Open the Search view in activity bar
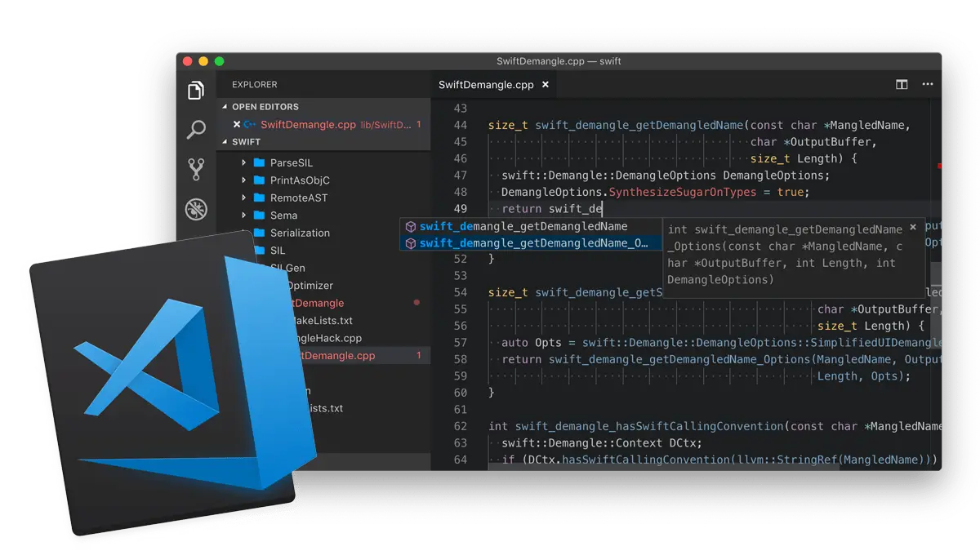980x551 pixels. pos(196,130)
